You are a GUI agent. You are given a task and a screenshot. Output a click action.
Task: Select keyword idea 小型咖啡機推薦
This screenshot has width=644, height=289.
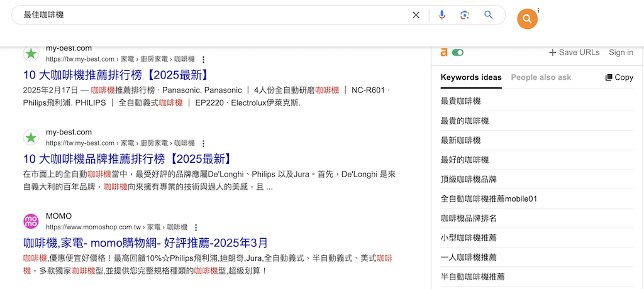point(537,237)
